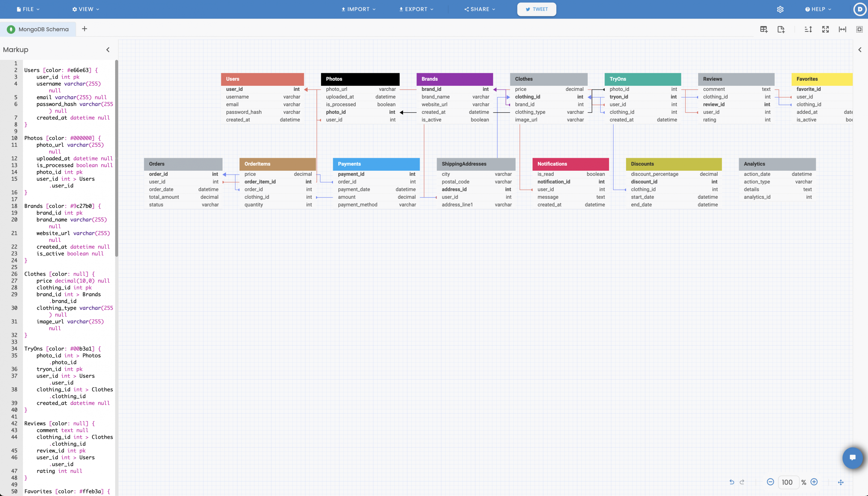Select the fit-to-screen icon
This screenshot has height=496, width=868.
(x=826, y=29)
